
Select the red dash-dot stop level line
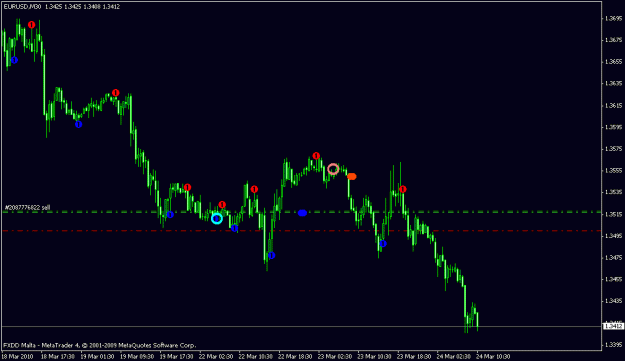pyautogui.click(x=301, y=231)
